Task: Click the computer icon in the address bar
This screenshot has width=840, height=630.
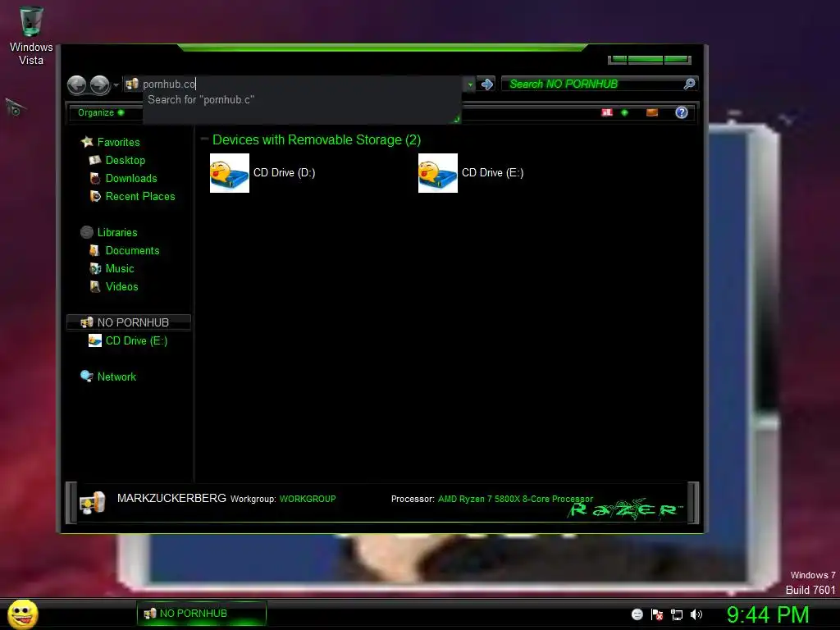Action: 132,84
